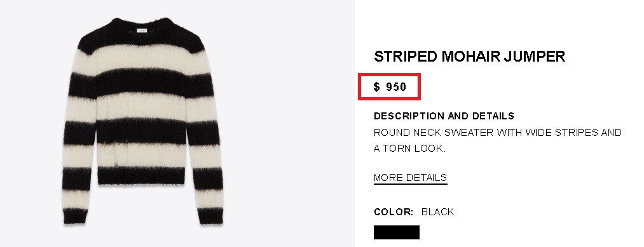Click the $ 950 price
Viewport: 644px width, 247px height.
390,86
